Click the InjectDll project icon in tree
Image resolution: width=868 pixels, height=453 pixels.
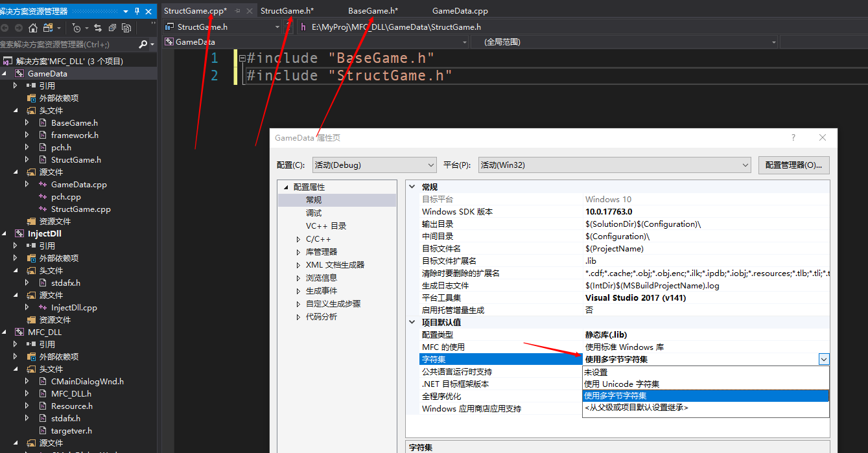(19, 233)
